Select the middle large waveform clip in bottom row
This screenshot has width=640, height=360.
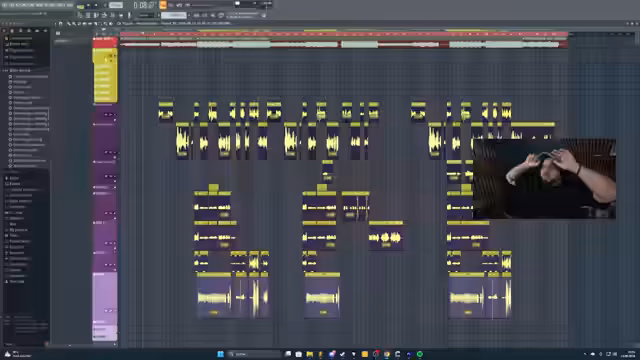click(x=322, y=296)
